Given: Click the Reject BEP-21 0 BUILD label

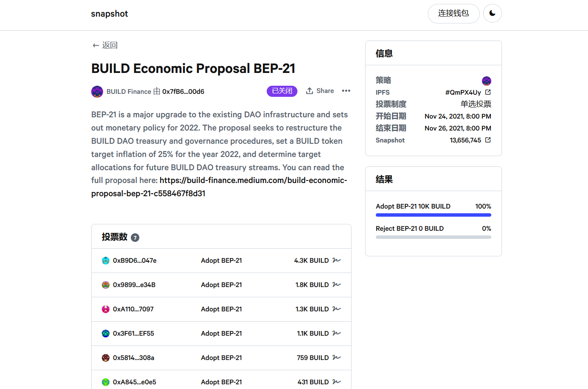Looking at the screenshot, I should (x=410, y=229).
